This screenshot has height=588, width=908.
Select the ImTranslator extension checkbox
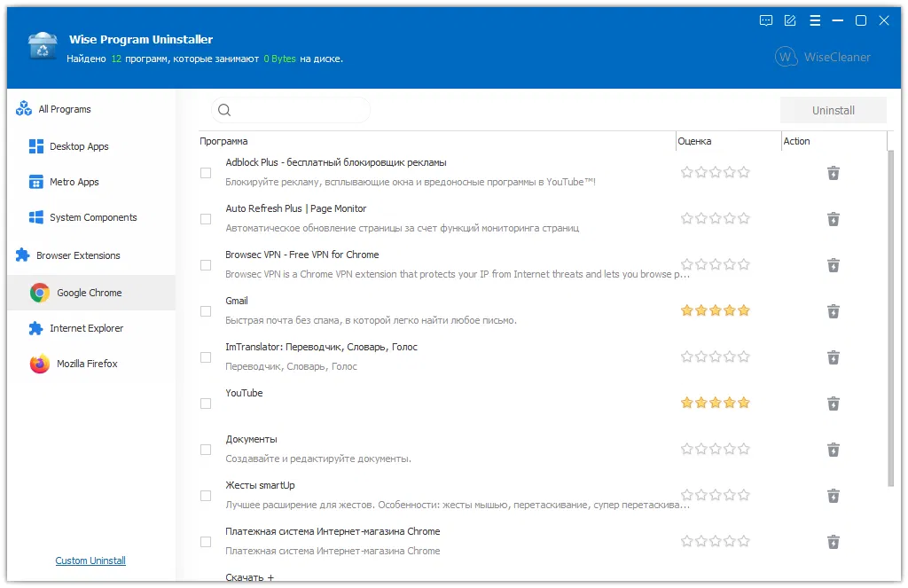[x=206, y=357]
